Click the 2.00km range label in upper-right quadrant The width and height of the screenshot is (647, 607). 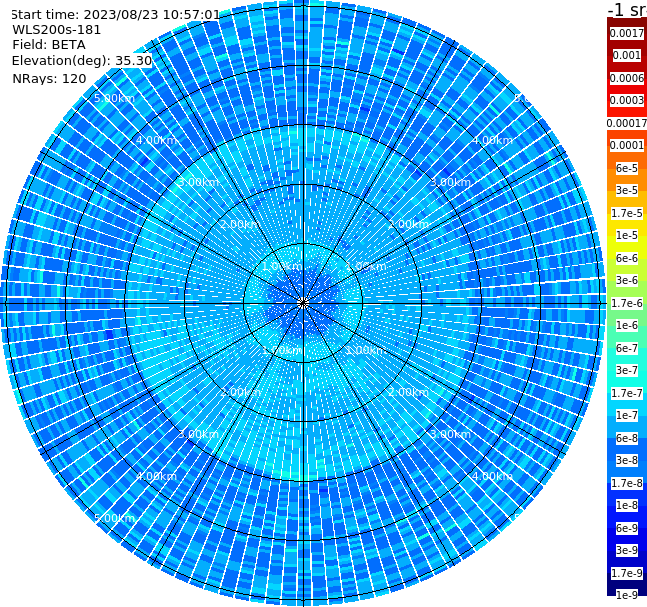[x=409, y=224]
